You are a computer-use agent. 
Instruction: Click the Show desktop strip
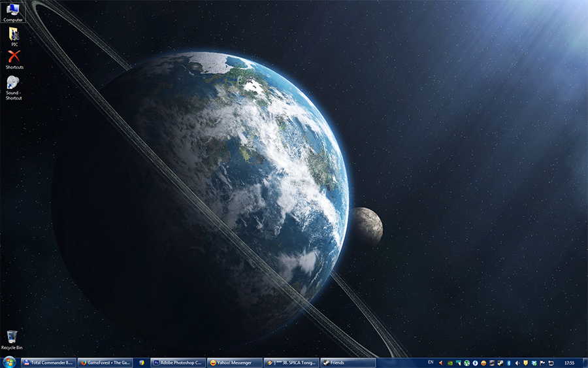(585, 363)
